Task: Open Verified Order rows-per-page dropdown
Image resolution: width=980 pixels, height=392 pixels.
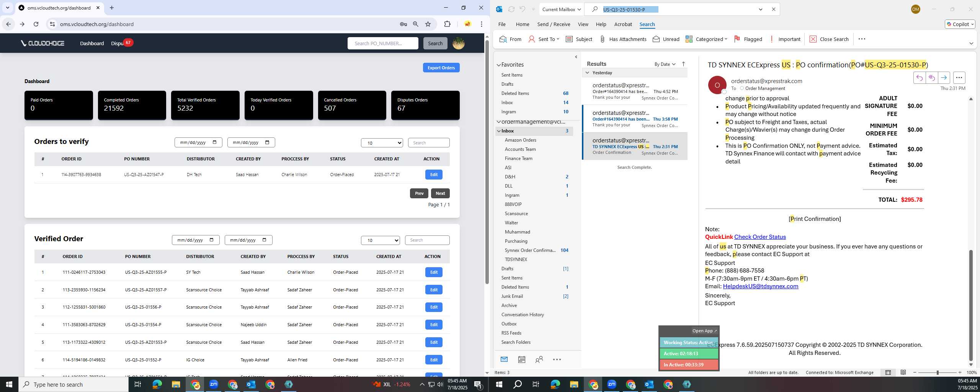Action: 381,240
